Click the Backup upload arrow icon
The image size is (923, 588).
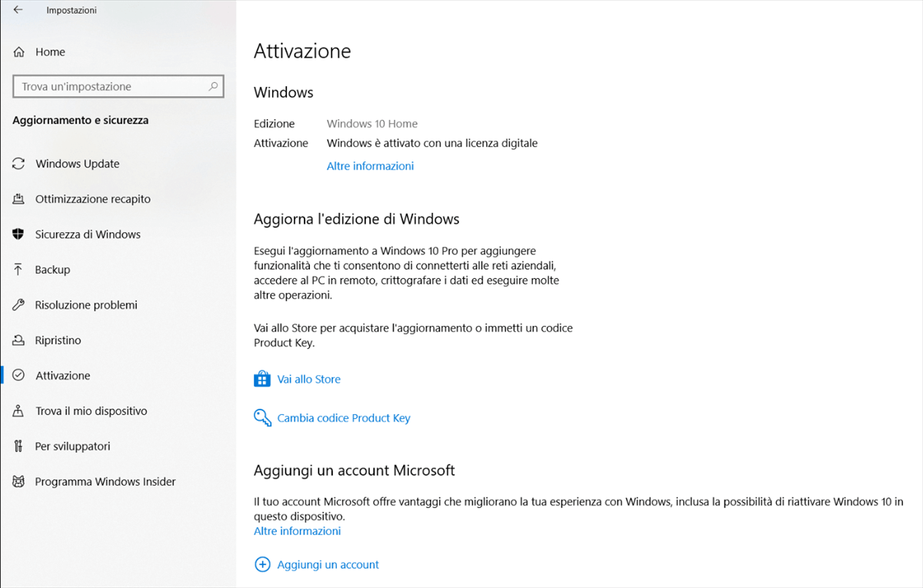coord(18,270)
